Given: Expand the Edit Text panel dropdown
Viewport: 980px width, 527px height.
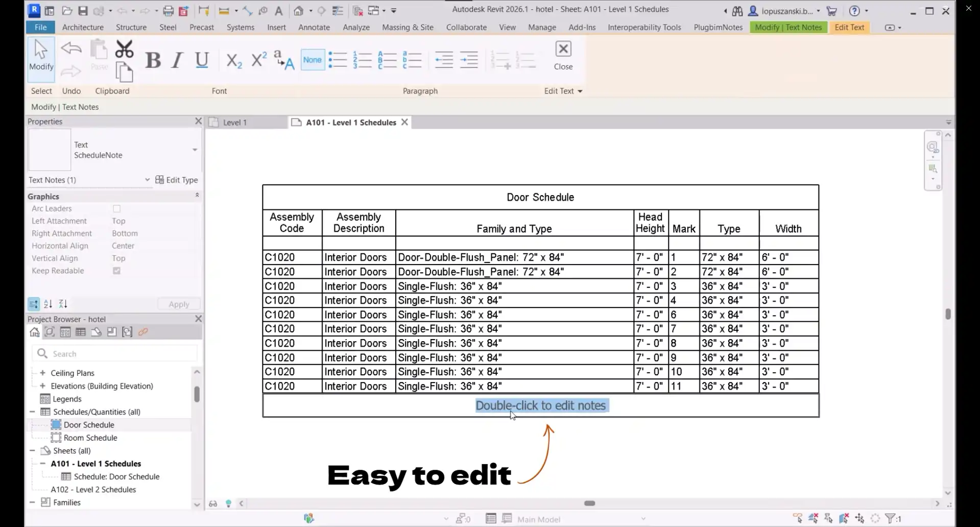Looking at the screenshot, I should point(580,91).
